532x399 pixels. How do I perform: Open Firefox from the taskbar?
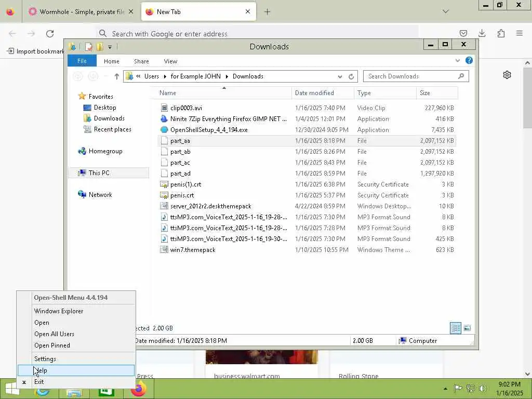coord(138,389)
